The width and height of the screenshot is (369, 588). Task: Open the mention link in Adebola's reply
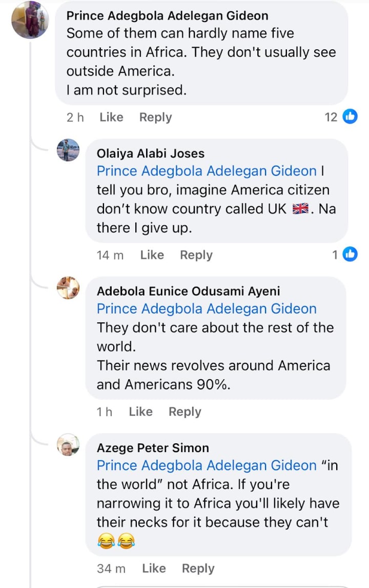coord(207,309)
